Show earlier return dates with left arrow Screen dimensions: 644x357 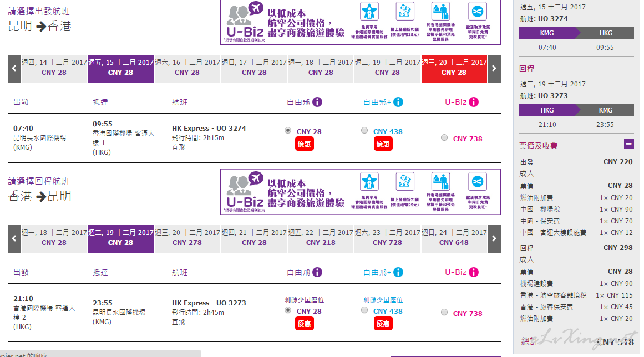click(14, 239)
